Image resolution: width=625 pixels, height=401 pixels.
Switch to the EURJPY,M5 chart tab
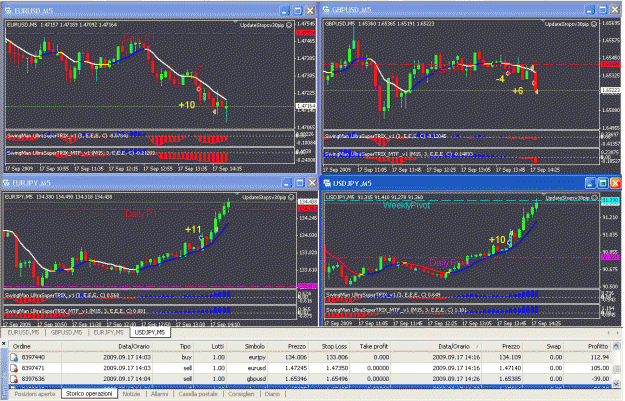[x=108, y=332]
